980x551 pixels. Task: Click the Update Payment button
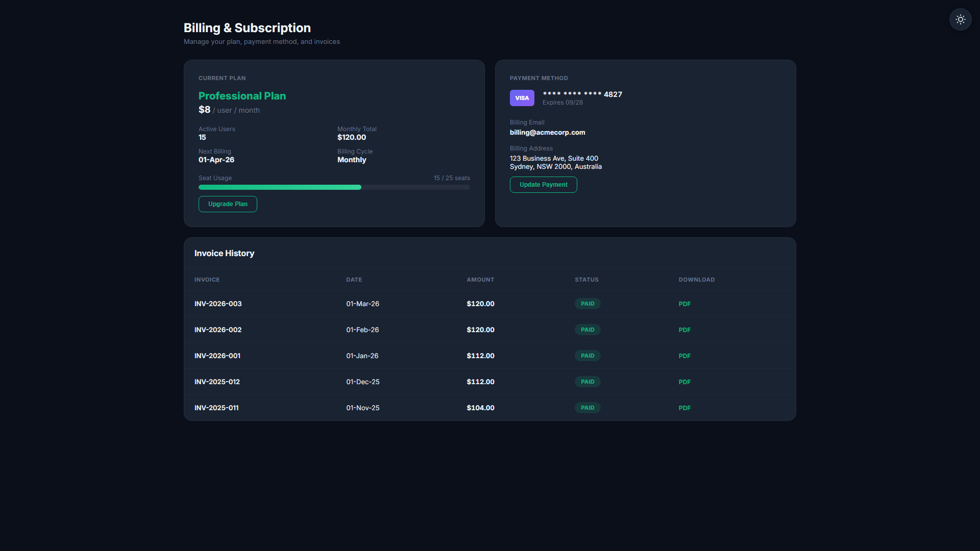543,185
